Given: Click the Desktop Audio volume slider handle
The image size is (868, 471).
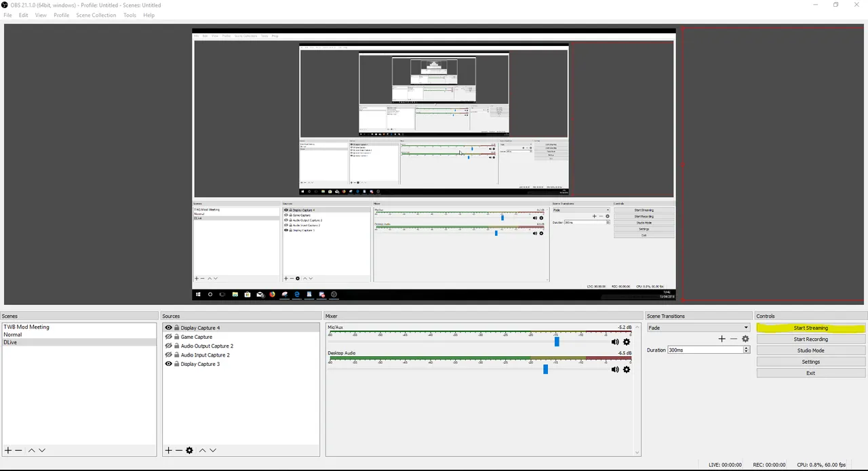Looking at the screenshot, I should (545, 369).
